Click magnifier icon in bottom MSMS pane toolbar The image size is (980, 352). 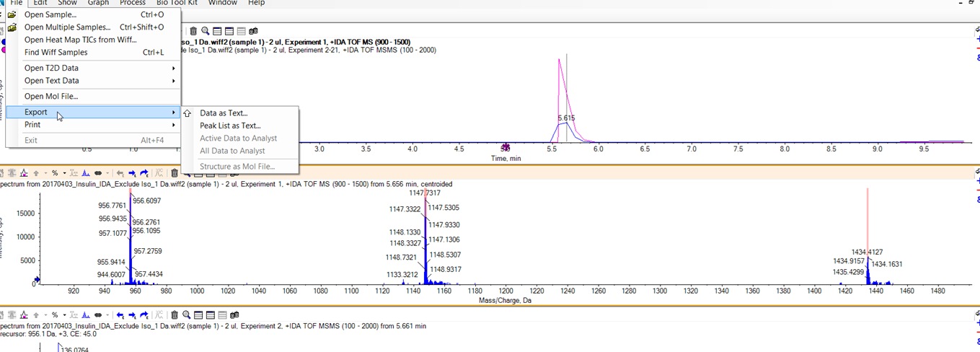pyautogui.click(x=187, y=315)
